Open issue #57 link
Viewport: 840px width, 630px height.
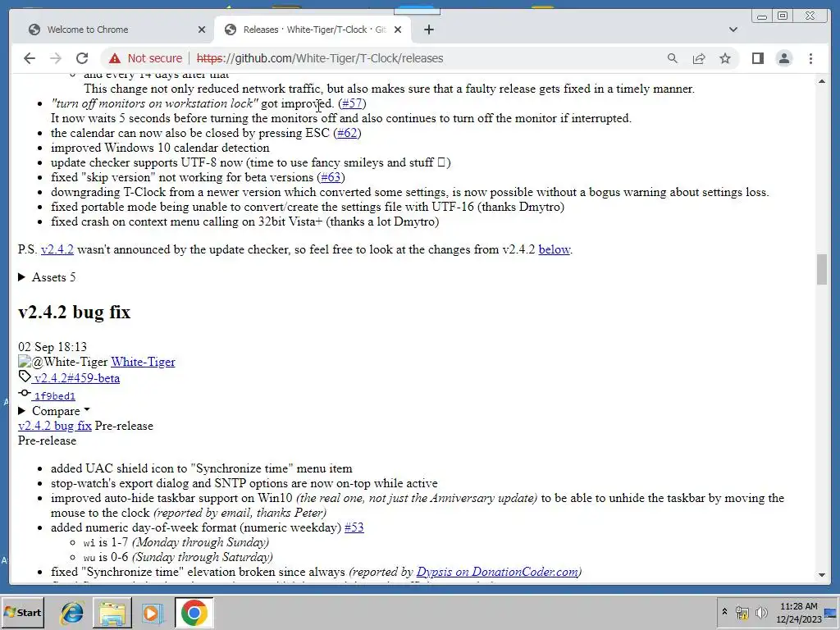click(352, 103)
